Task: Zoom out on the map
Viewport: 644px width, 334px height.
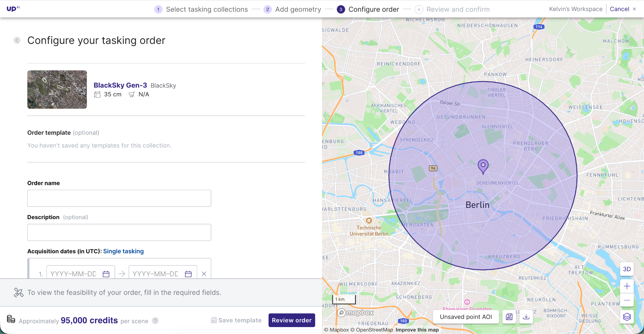Action: tap(627, 300)
